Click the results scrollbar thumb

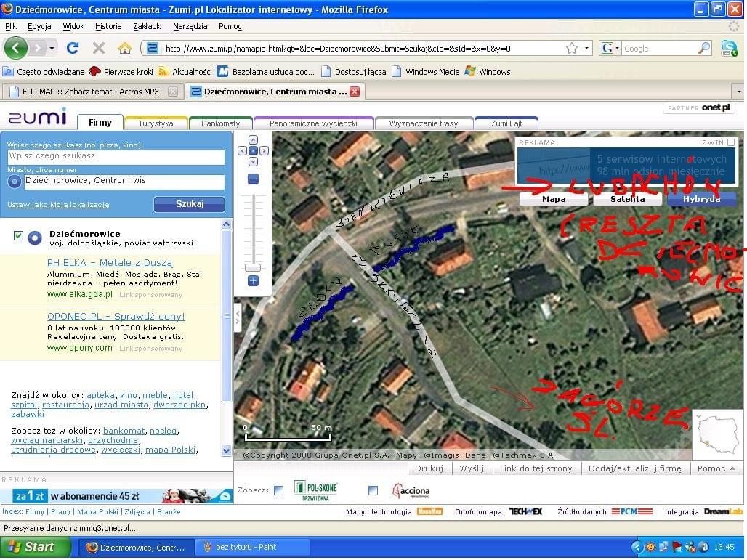(227, 316)
